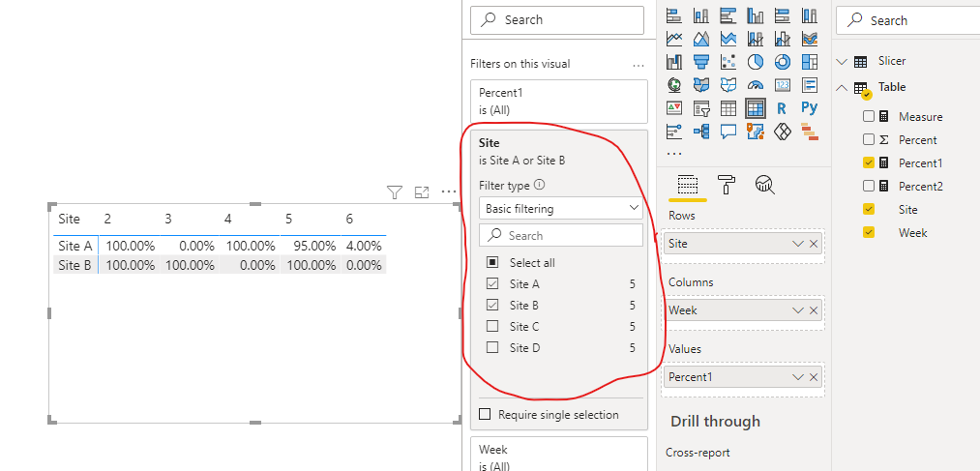Check the Percent2 field checkbox
Screen dimensions: 980x471
pyautogui.click(x=868, y=186)
